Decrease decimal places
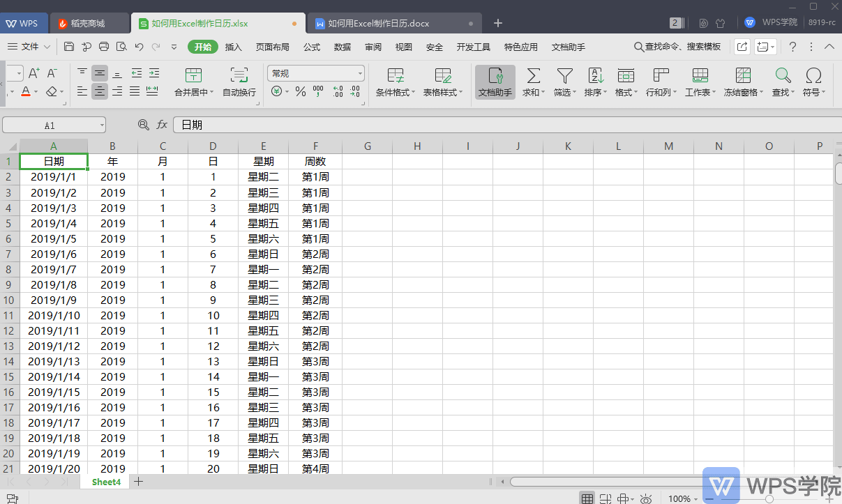 [x=355, y=91]
